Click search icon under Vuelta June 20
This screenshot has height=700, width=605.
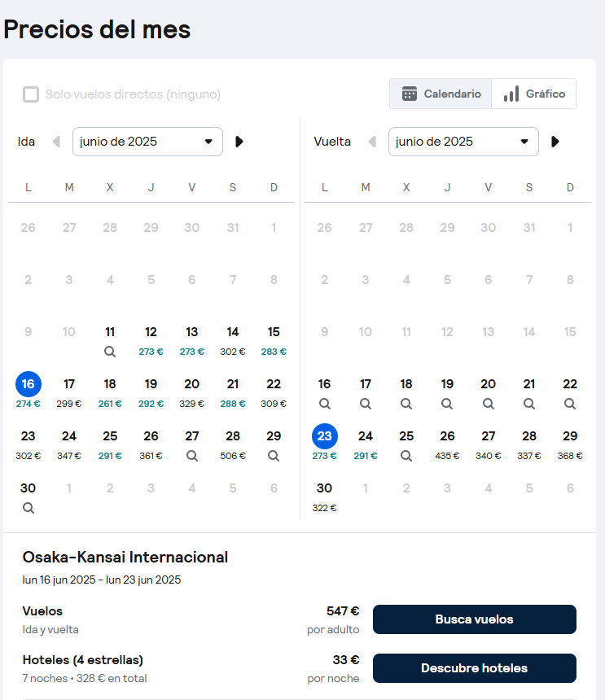click(x=489, y=404)
